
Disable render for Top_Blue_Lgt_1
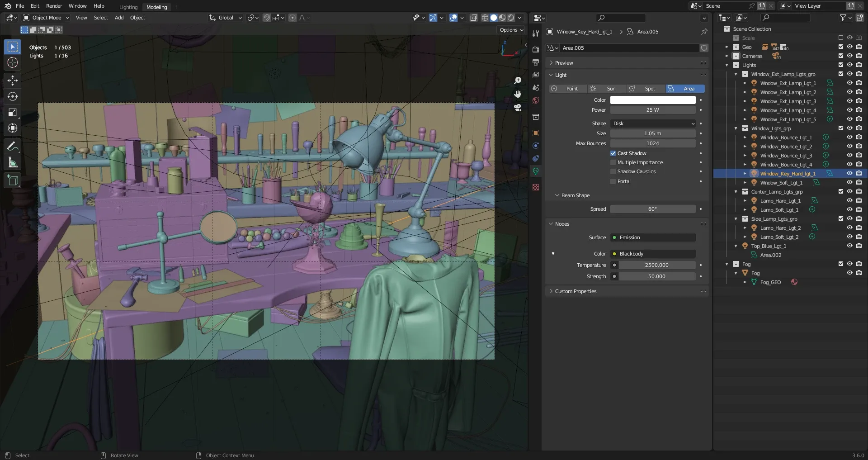[x=859, y=246]
